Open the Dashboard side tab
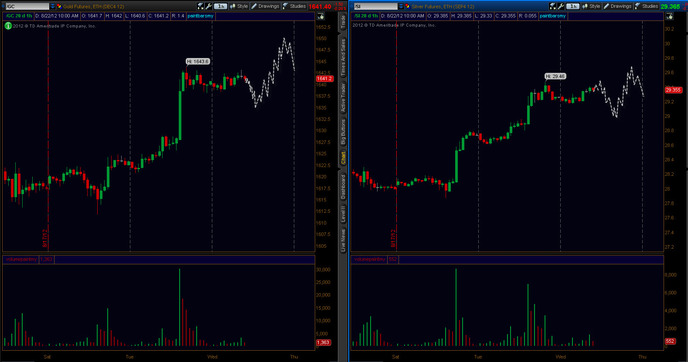 [x=343, y=187]
